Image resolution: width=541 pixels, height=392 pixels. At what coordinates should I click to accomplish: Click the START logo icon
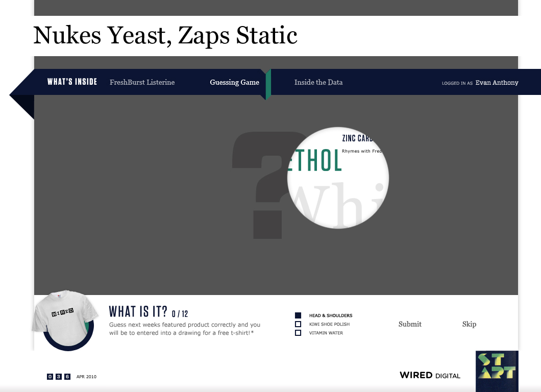497,371
